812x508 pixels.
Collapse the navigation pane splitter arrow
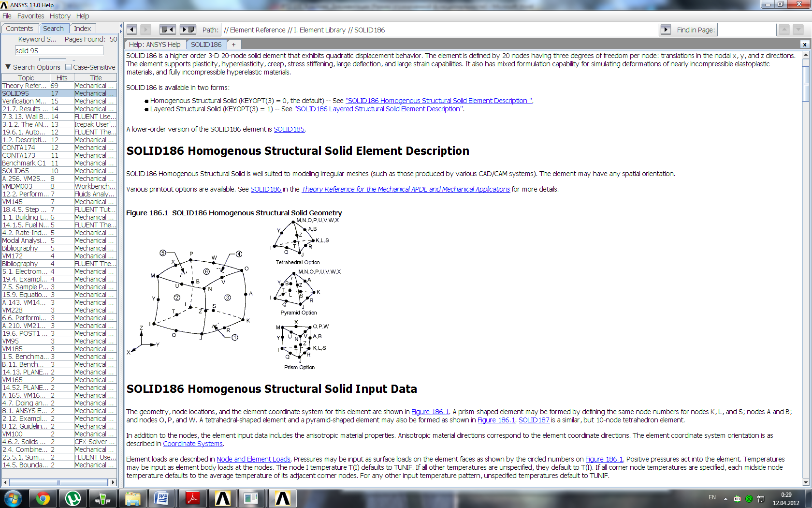coord(120,26)
